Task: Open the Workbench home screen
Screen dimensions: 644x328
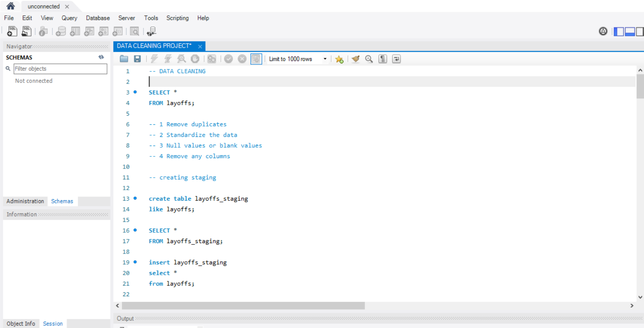Action: [10, 6]
